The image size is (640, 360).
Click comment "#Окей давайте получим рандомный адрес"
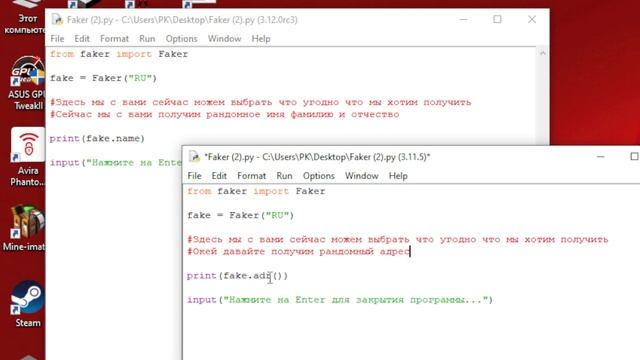298,251
